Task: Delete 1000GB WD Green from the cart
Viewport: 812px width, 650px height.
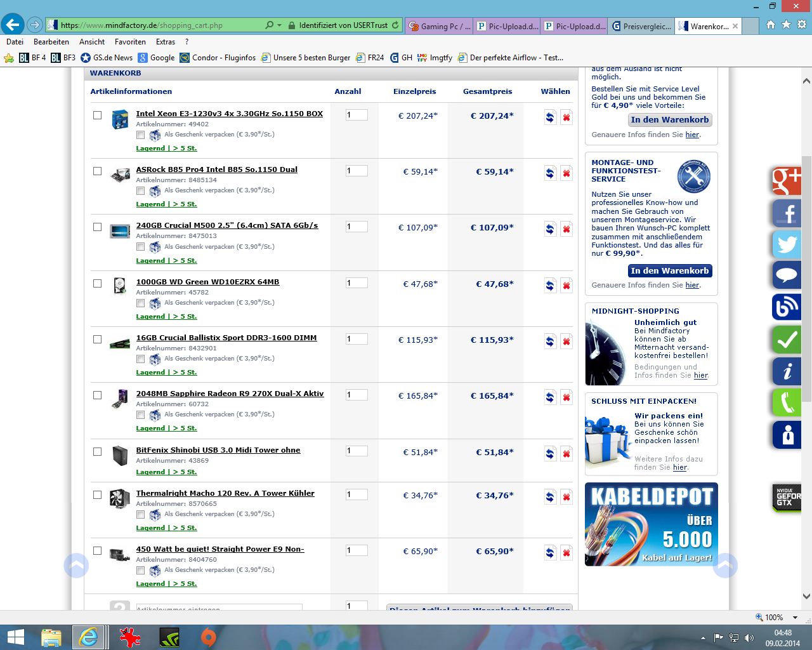Action: tap(566, 286)
